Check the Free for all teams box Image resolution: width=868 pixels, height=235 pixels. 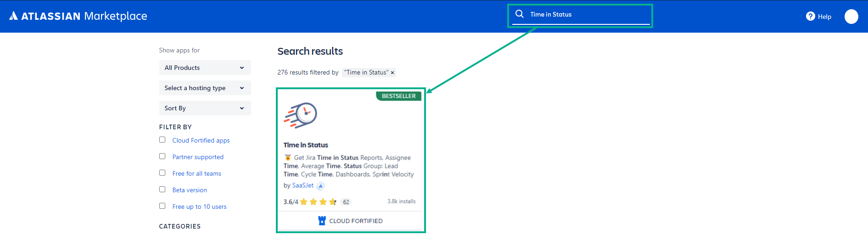click(162, 173)
